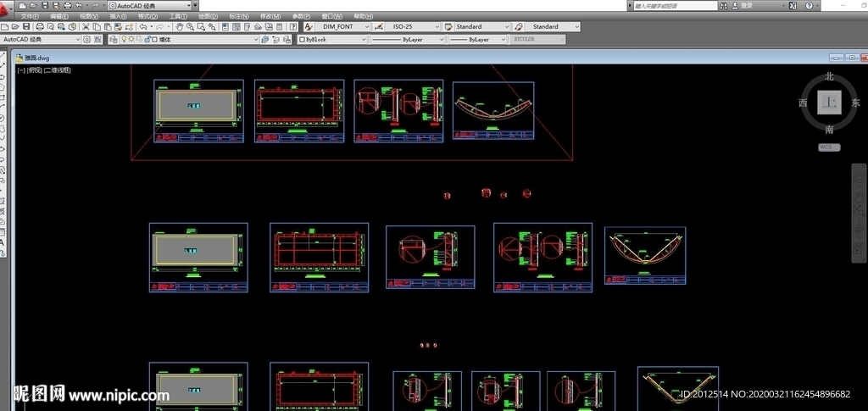Open the DIM_FONT text style dropdown
Viewport: 868px width, 411px height.
[x=344, y=27]
